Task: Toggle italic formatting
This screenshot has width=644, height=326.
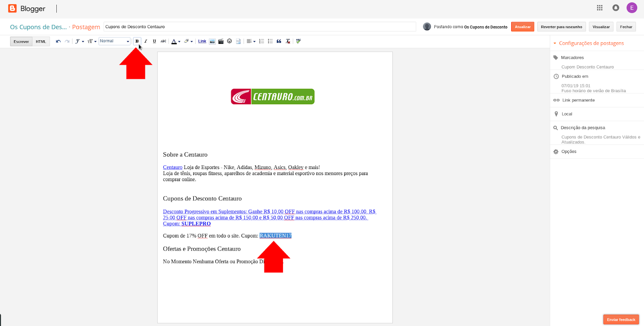Action: [146, 41]
